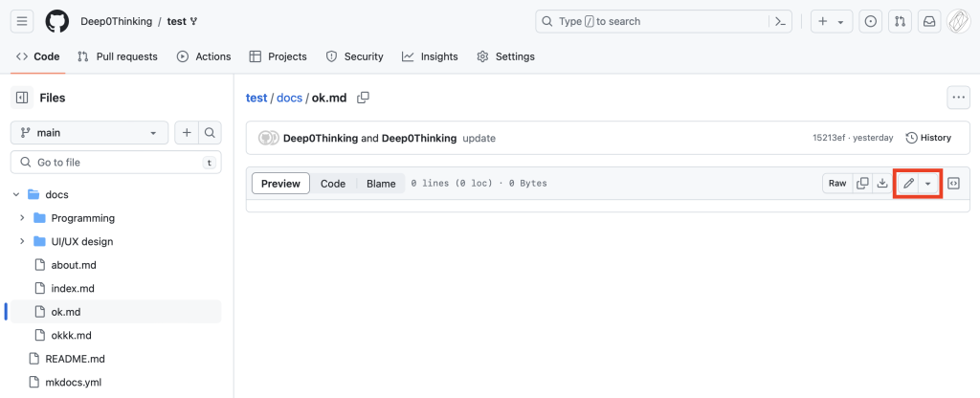Open the user avatar menu

point(958,21)
